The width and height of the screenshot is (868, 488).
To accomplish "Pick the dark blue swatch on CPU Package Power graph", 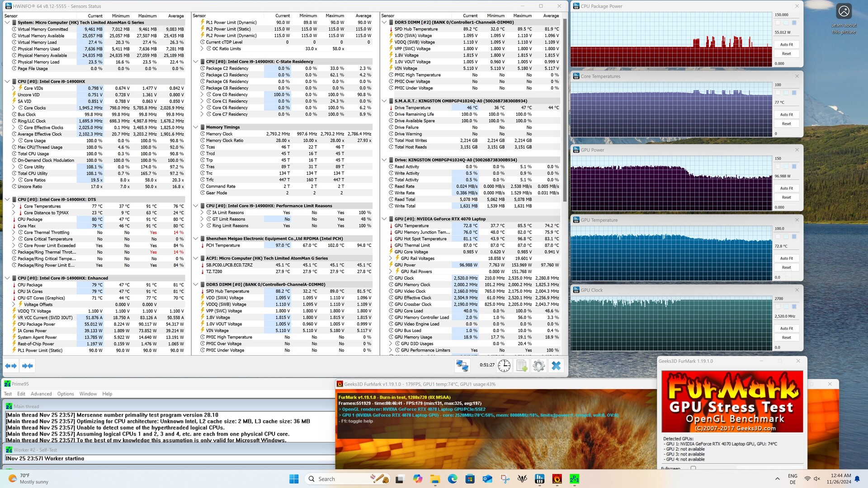I will coord(794,23).
